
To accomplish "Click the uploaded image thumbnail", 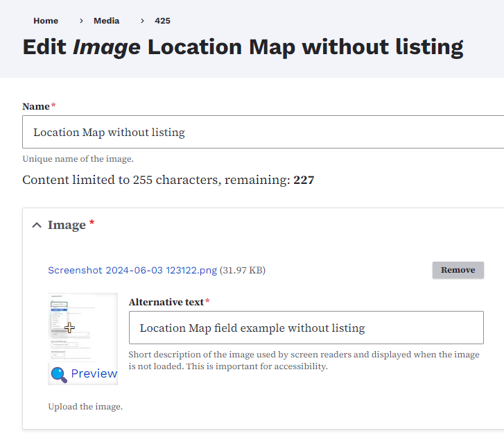I will (82, 328).
